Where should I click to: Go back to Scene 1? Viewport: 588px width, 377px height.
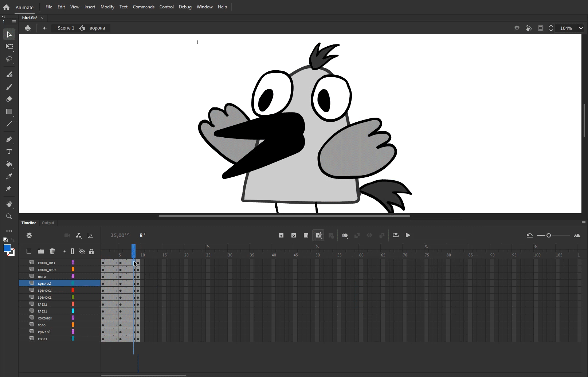click(x=66, y=28)
